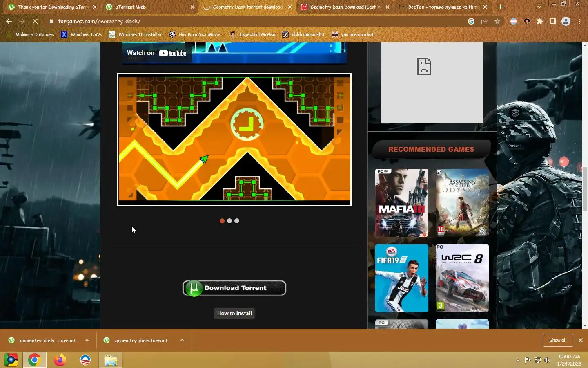
Task: Open the Espectral McGee bookmark
Action: pos(253,34)
